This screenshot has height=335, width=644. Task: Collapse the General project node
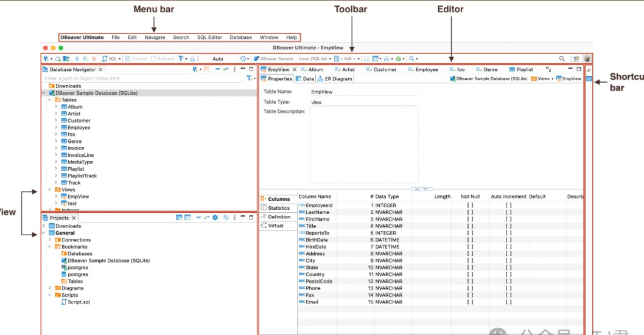[x=44, y=233]
